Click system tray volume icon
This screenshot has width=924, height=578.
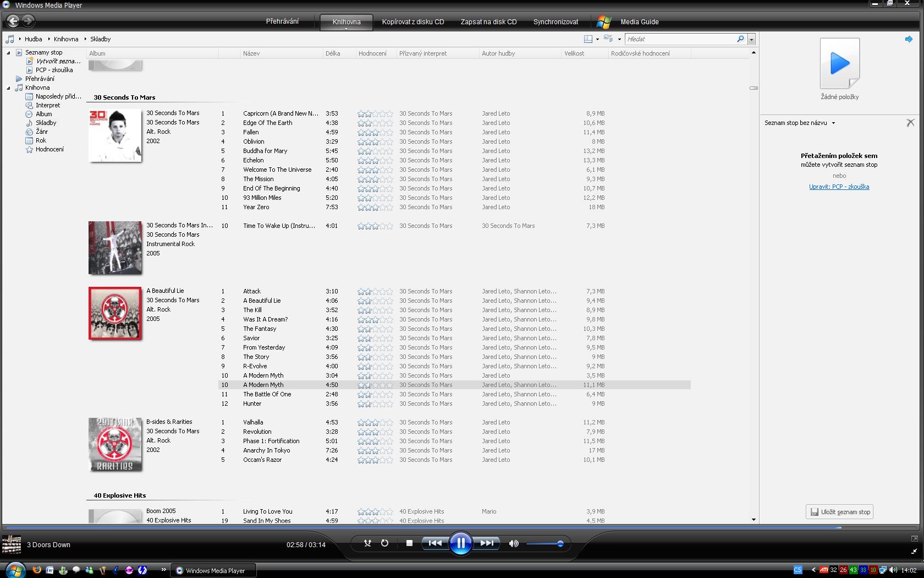click(893, 570)
